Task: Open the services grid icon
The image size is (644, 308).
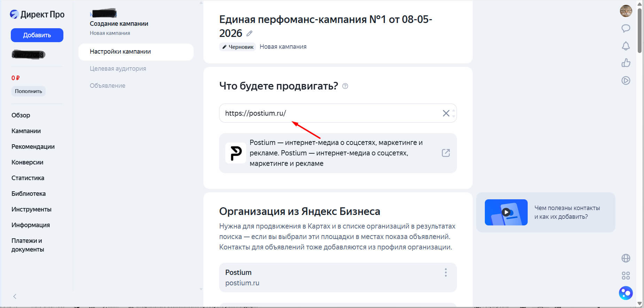Action: click(626, 276)
